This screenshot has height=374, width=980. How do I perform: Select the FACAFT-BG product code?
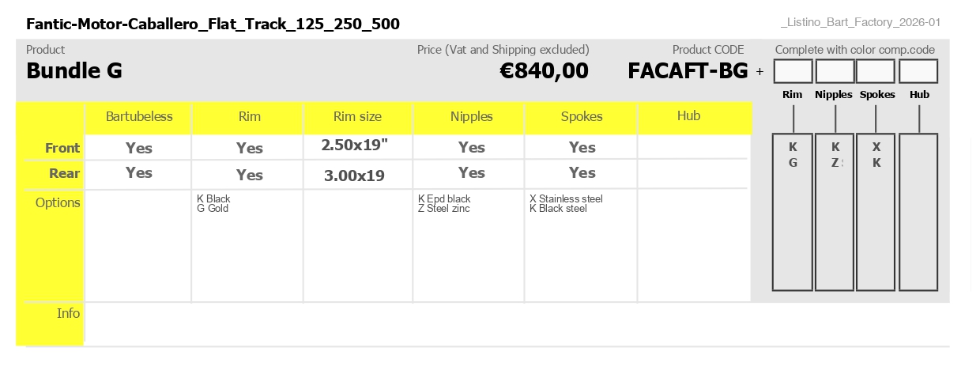point(688,71)
